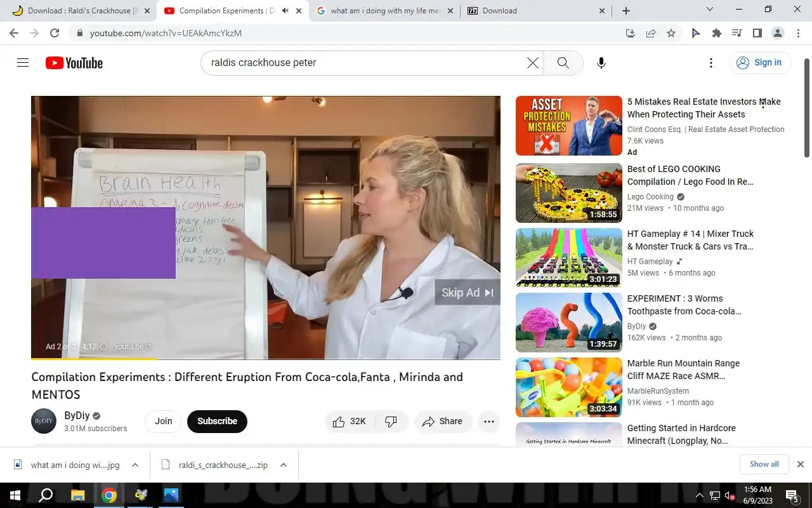
Task: Open HT Gameplay Mixer Truck video
Action: 568,258
